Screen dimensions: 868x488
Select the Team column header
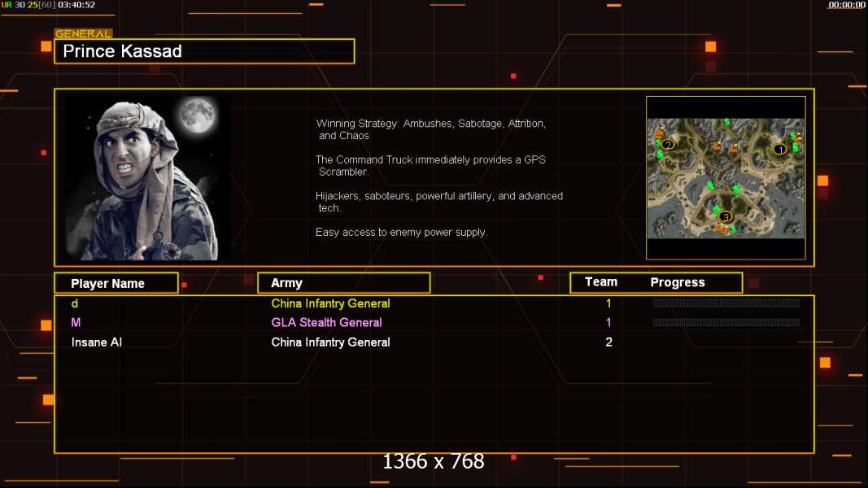click(601, 282)
